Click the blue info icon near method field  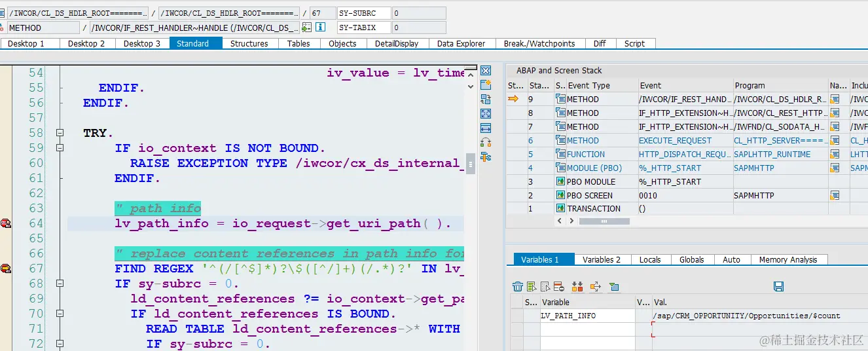pos(320,28)
